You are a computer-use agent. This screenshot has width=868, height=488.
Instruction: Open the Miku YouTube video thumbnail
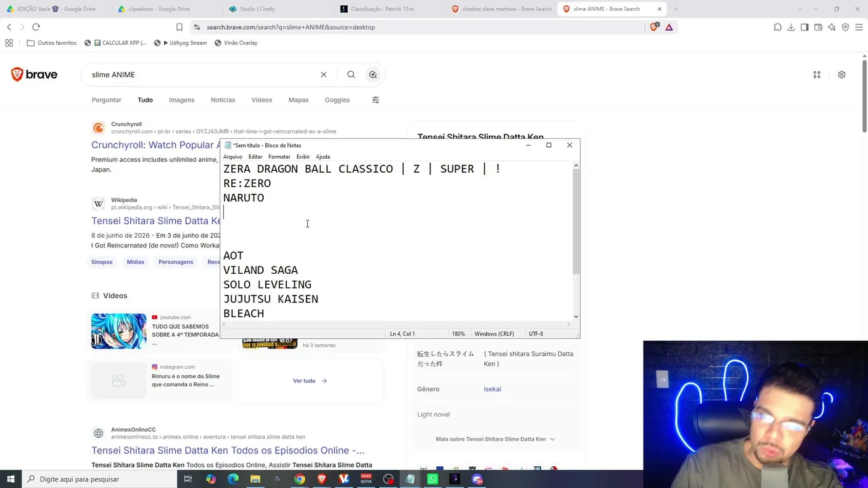(119, 331)
